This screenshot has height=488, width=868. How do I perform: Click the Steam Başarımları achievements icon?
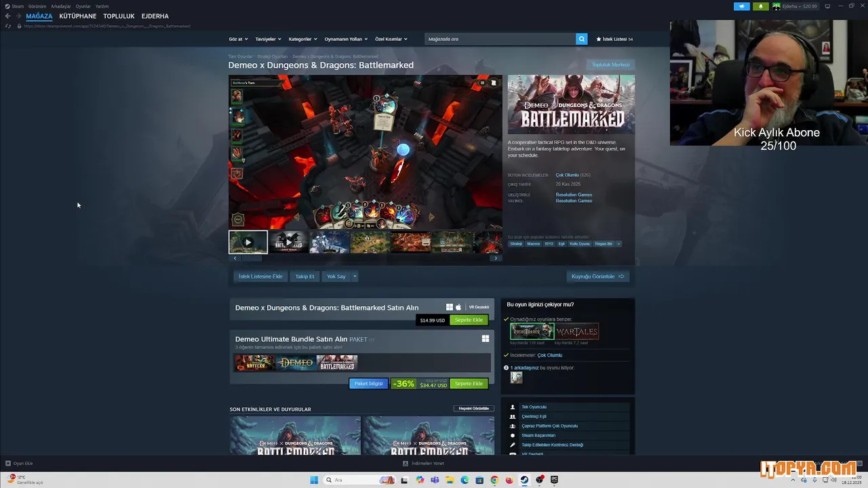tap(513, 436)
